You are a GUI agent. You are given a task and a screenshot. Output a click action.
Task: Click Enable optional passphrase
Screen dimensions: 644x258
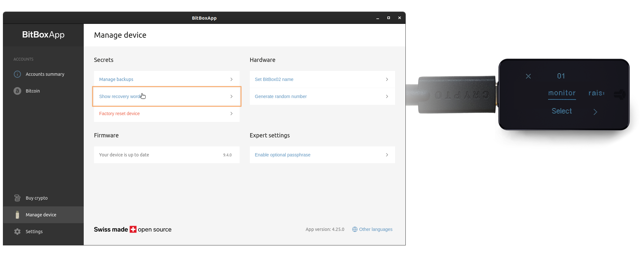(322, 155)
